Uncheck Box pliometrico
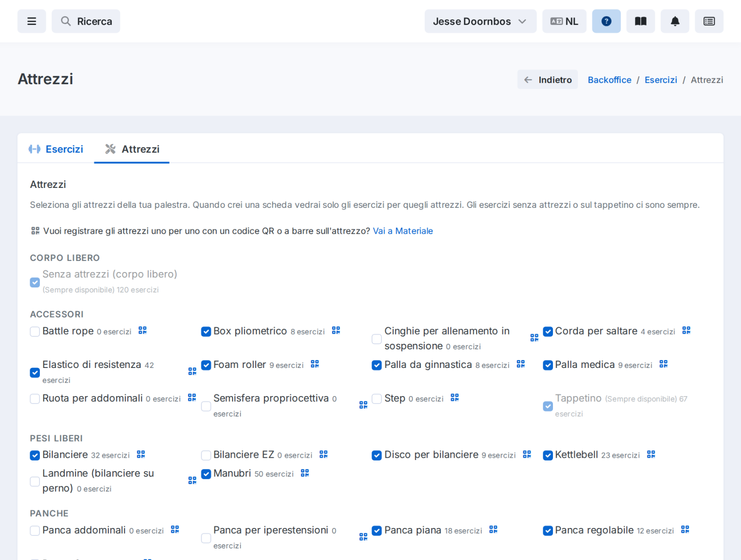This screenshot has width=741, height=560. 206,331
